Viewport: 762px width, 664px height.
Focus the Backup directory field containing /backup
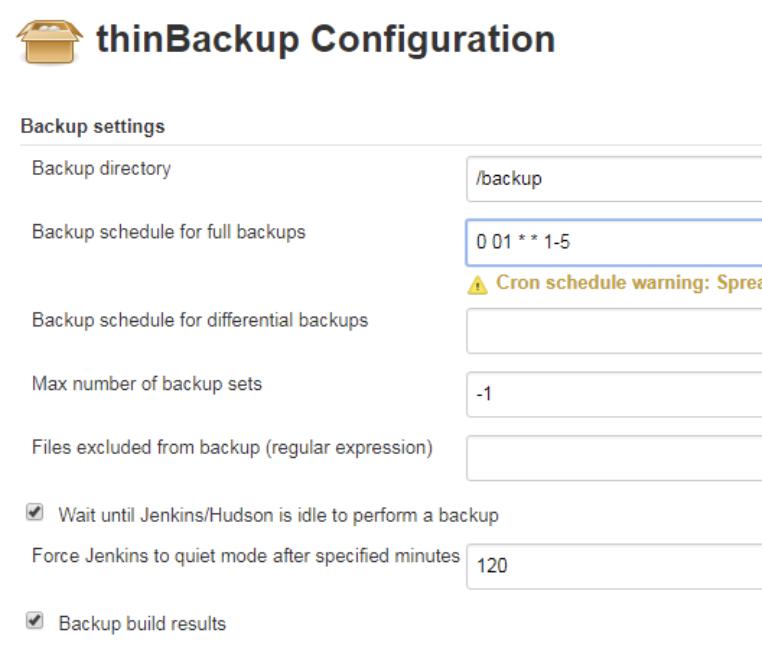(x=613, y=179)
